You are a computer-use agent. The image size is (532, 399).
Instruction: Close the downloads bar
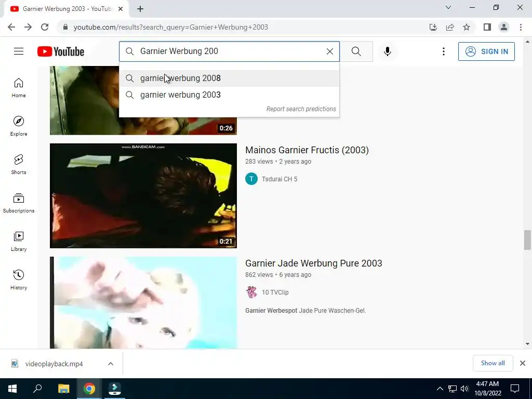[523, 363]
